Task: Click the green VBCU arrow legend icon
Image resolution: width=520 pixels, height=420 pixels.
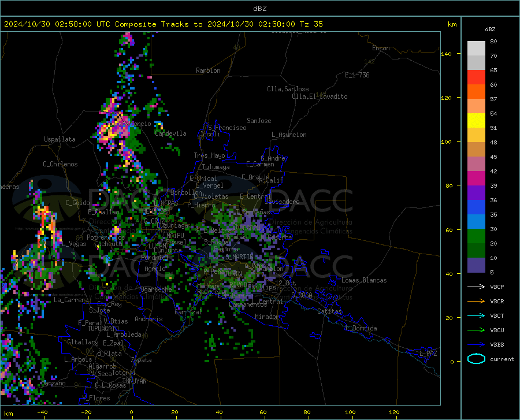Action: (476, 330)
